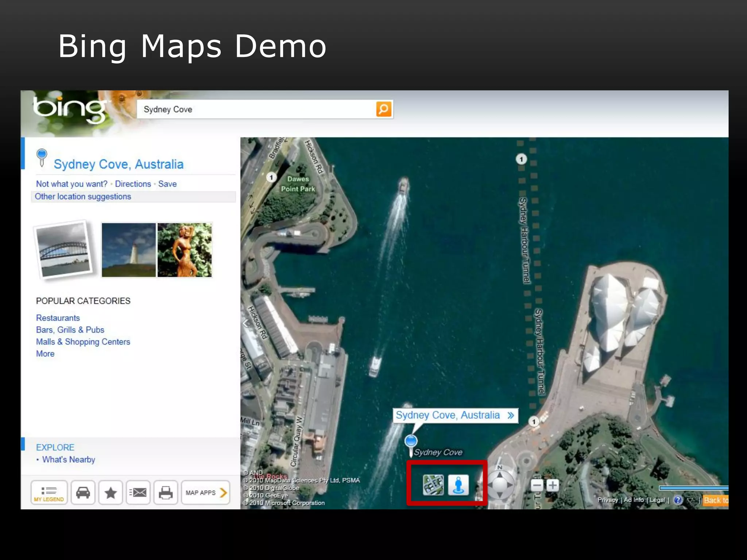Open the statue photo thumbnail
This screenshot has width=747, height=560.
185,250
